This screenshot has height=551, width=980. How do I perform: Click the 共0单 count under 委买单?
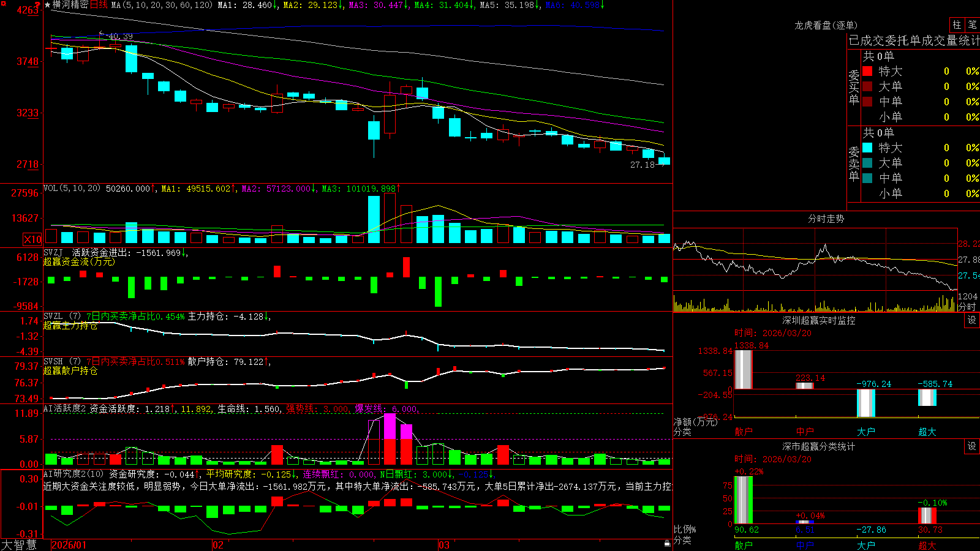pyautogui.click(x=878, y=56)
